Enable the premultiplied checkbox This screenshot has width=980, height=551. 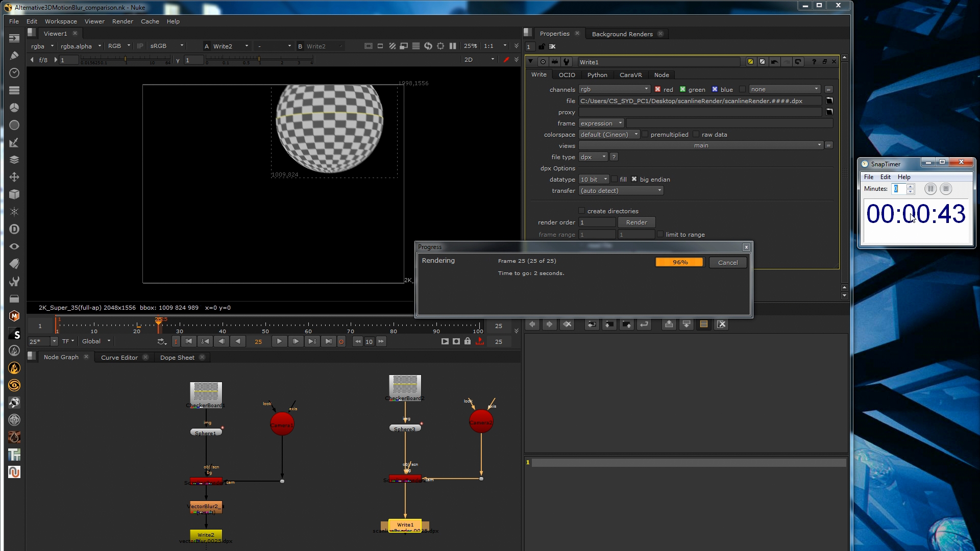(x=645, y=134)
